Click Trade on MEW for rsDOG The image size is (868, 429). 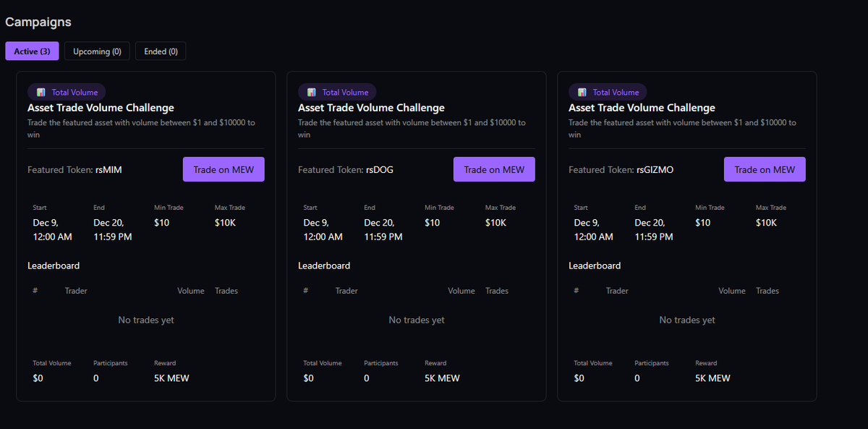click(x=494, y=169)
